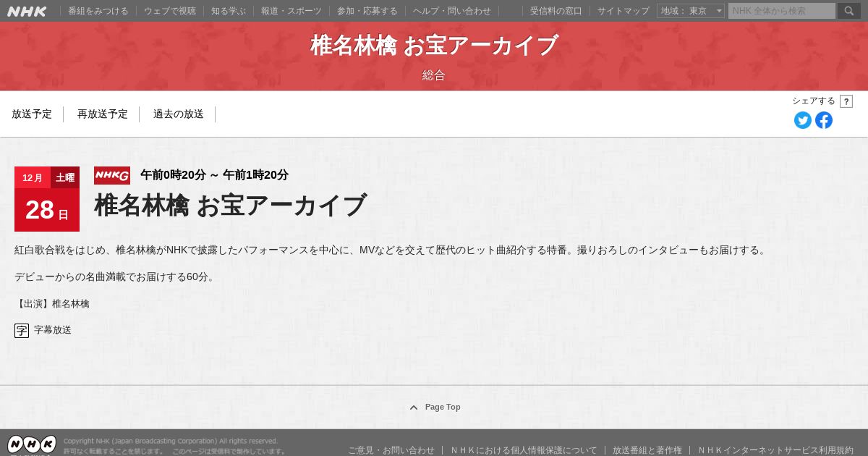This screenshot has height=456, width=868.
Task: Click the NHK footer logo
Action: coord(32,444)
